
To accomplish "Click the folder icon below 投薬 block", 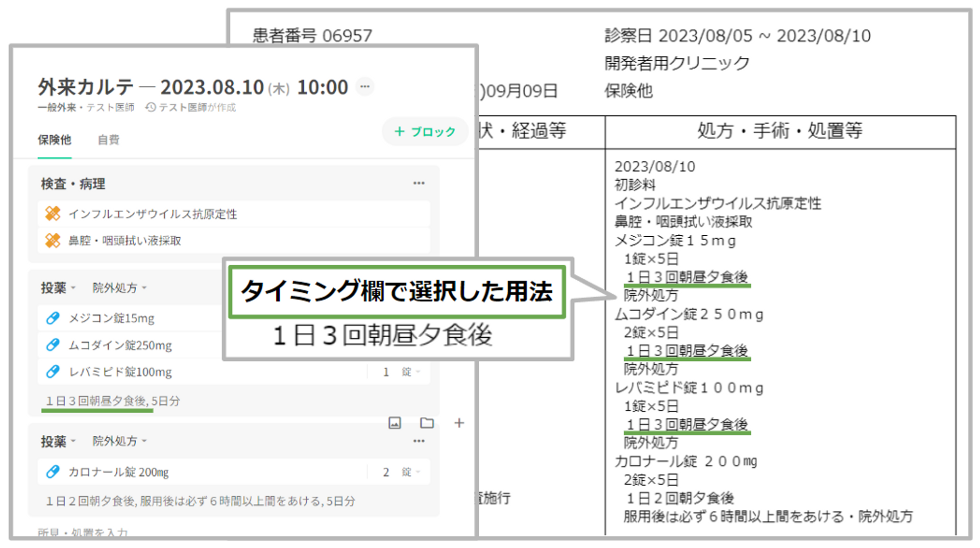I will [427, 423].
